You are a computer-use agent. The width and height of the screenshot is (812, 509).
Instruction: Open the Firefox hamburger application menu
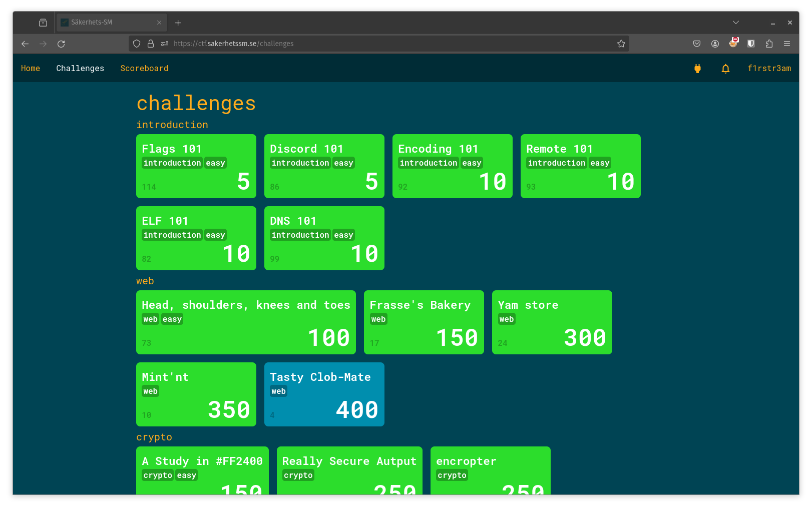click(787, 44)
